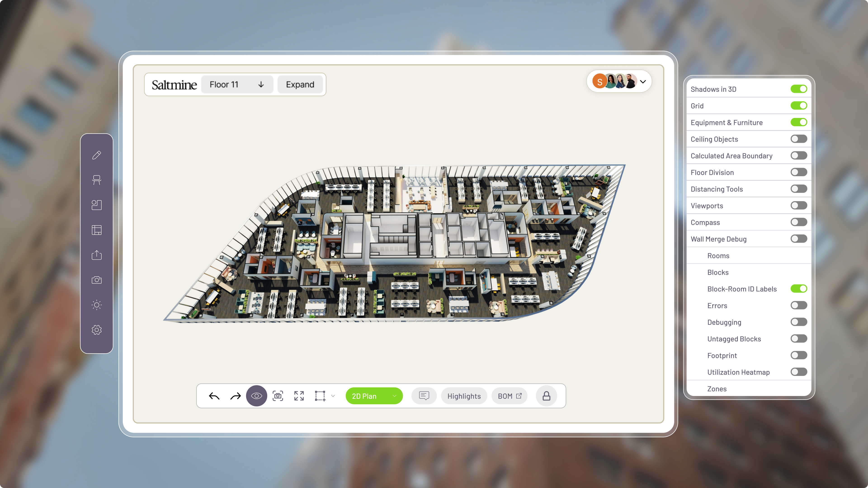Select the marquee selection tool icon
868x488 pixels.
click(320, 396)
